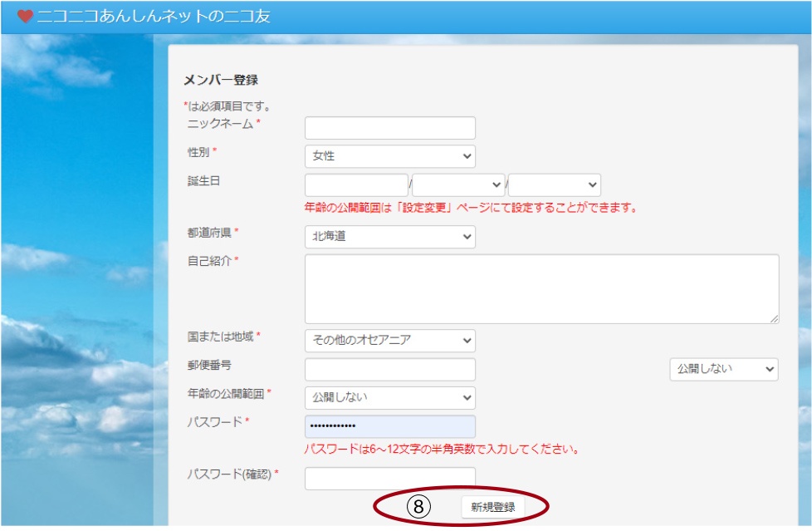The image size is (812, 531).
Task: Click the *は必須項目です。 note
Action: pyautogui.click(x=227, y=106)
